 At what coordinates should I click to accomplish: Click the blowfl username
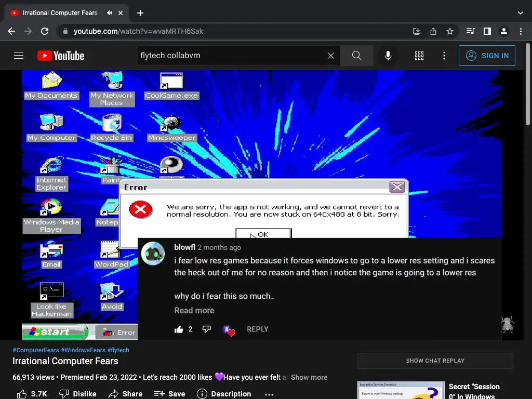[x=184, y=247]
